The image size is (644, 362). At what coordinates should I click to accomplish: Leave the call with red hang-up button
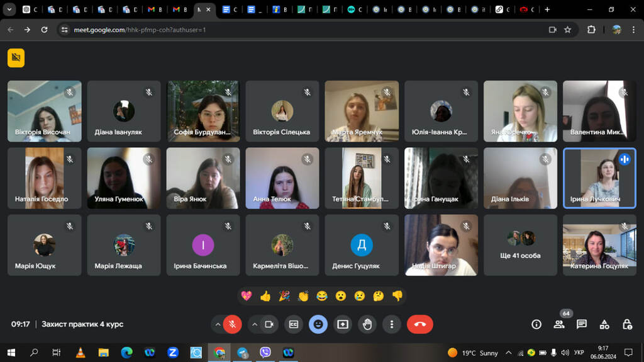pos(419,324)
